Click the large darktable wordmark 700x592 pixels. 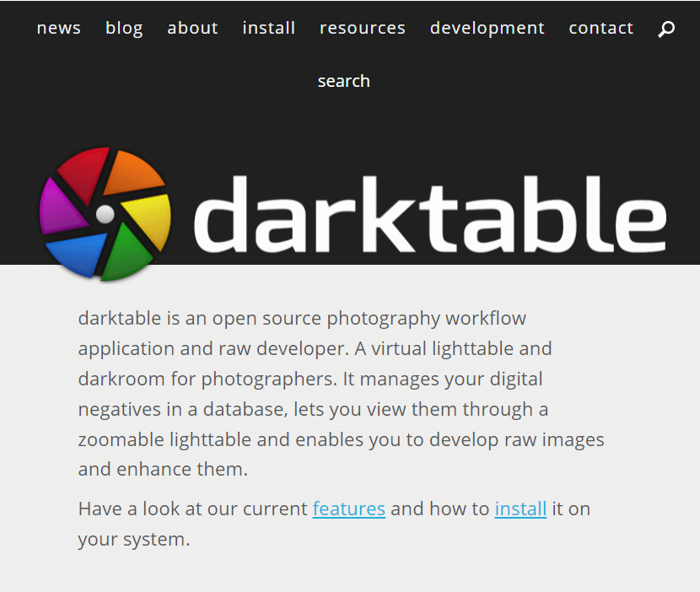[430, 214]
